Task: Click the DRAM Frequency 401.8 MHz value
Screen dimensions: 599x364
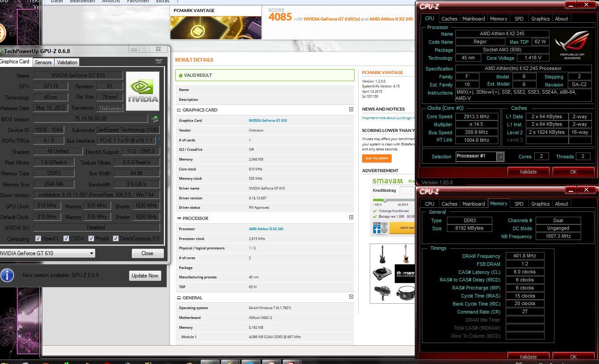Action: coord(525,256)
